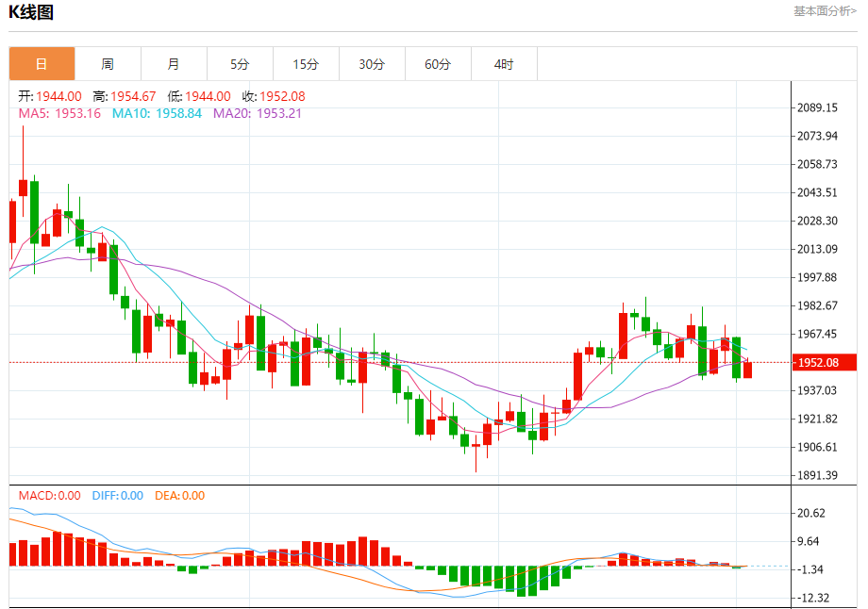The image size is (868, 609).
Task: Click the DEA:0.00 indicator label
Action: tap(179, 496)
